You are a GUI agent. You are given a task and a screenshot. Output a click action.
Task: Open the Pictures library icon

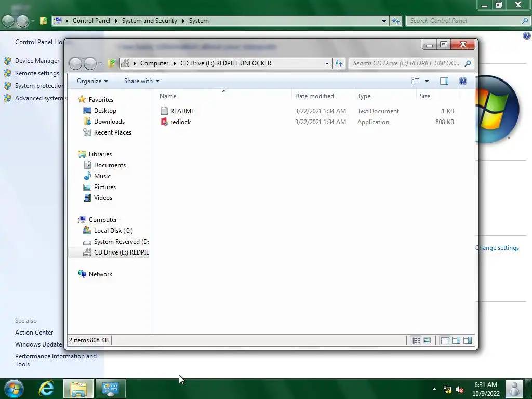(87, 187)
